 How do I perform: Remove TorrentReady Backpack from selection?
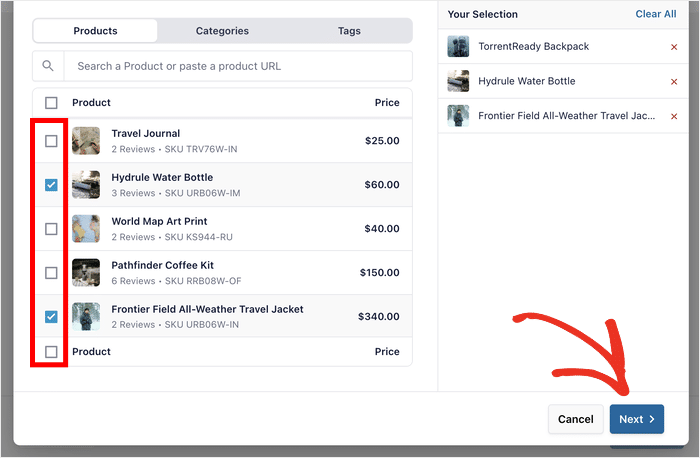(x=674, y=47)
